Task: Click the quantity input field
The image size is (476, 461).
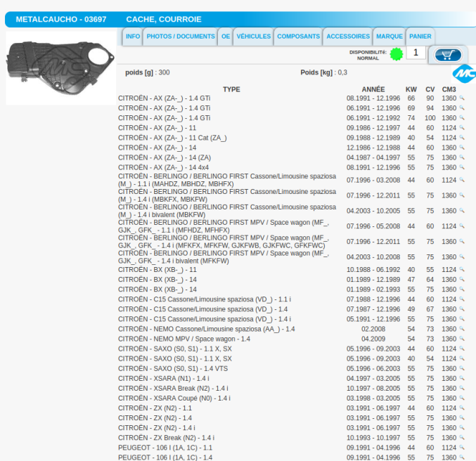Action: click(416, 53)
